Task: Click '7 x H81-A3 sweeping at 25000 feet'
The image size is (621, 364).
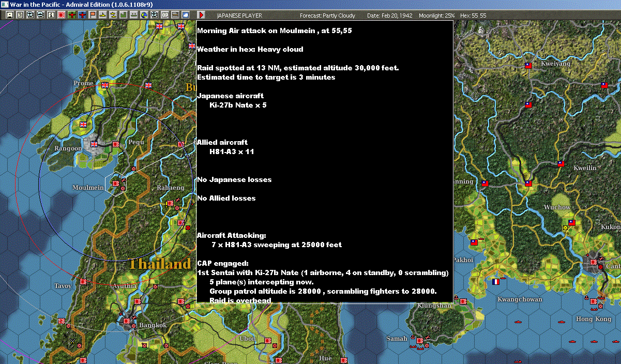Action: [277, 245]
